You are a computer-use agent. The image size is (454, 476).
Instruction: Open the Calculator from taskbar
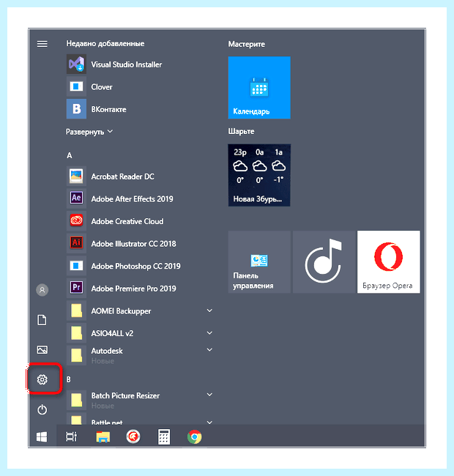click(164, 437)
